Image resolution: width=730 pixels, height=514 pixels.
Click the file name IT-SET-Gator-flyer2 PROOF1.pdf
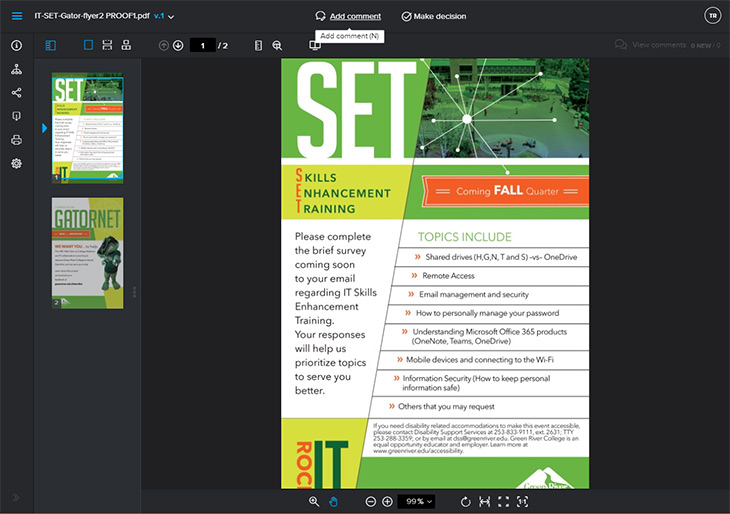tap(92, 16)
